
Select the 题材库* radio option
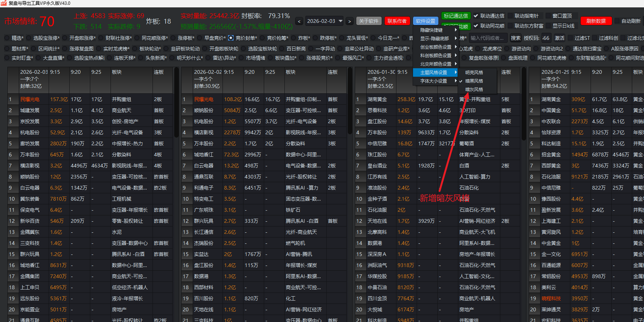tap(7, 49)
